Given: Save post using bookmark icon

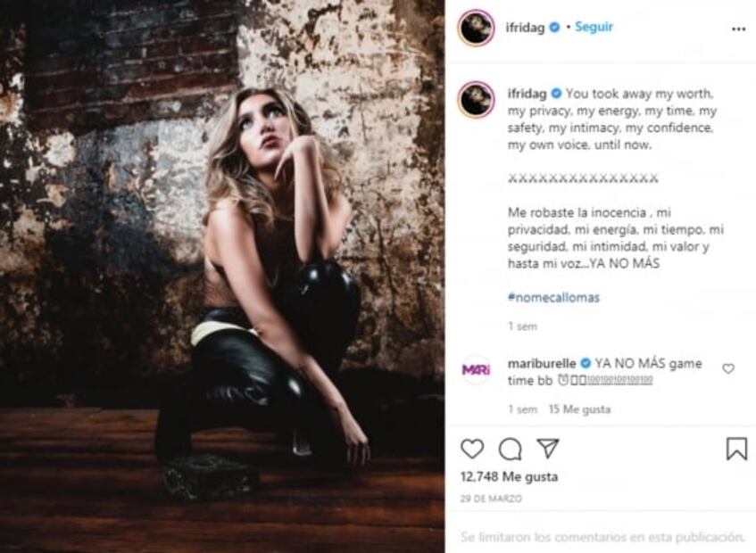Looking at the screenshot, I should pos(736,449).
